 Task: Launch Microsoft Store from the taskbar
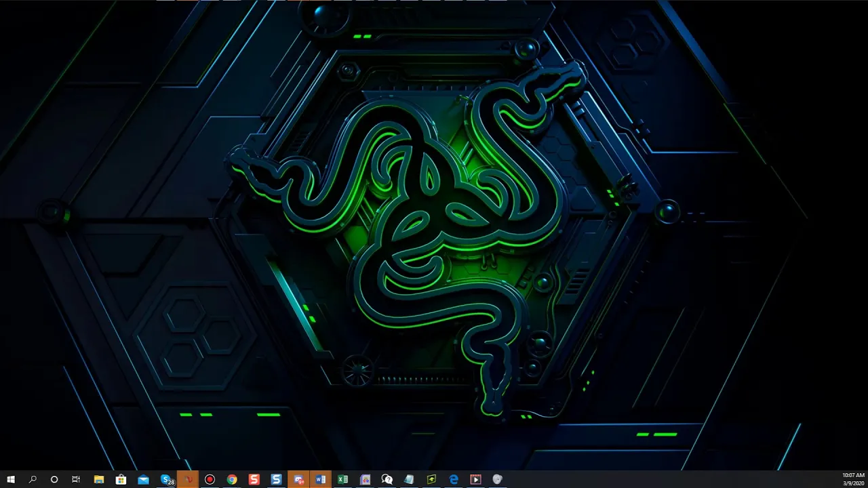pyautogui.click(x=121, y=479)
